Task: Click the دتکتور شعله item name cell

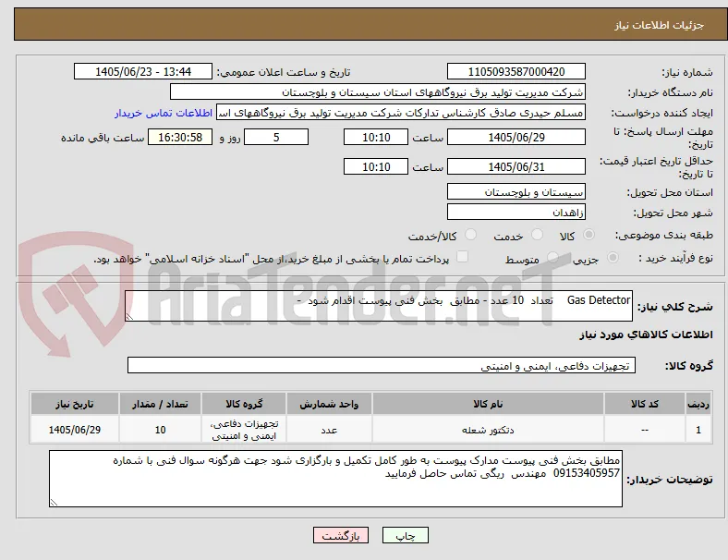Action: (x=488, y=430)
